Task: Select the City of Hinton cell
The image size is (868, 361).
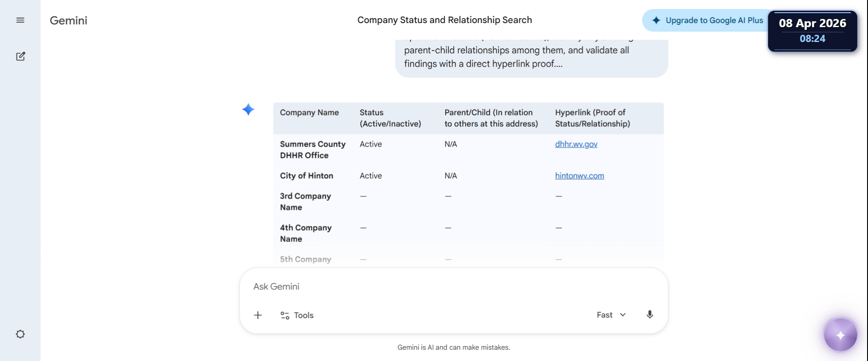Action: tap(307, 176)
